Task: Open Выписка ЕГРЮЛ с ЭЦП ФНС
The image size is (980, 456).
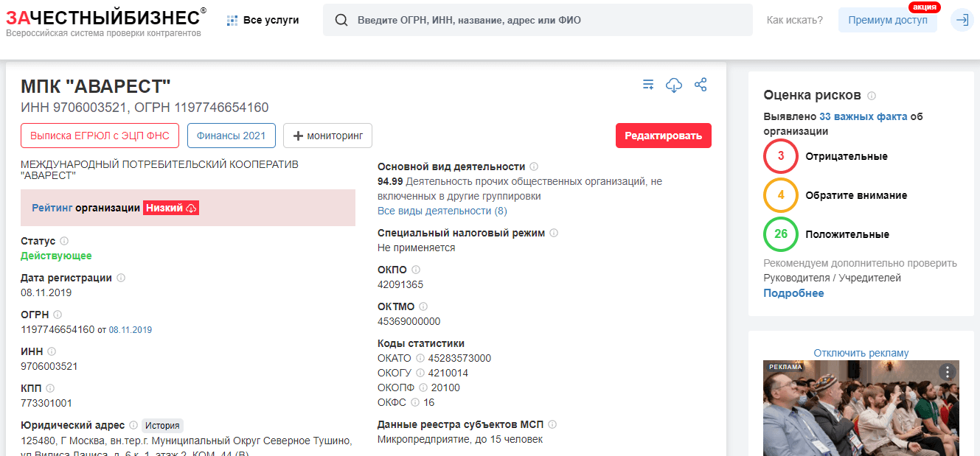Action: tap(100, 136)
